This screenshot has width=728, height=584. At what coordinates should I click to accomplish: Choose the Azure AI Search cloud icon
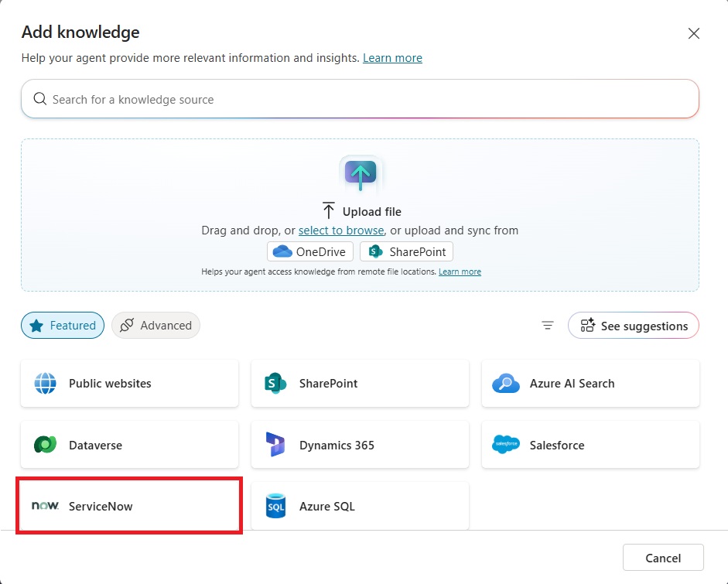click(506, 384)
